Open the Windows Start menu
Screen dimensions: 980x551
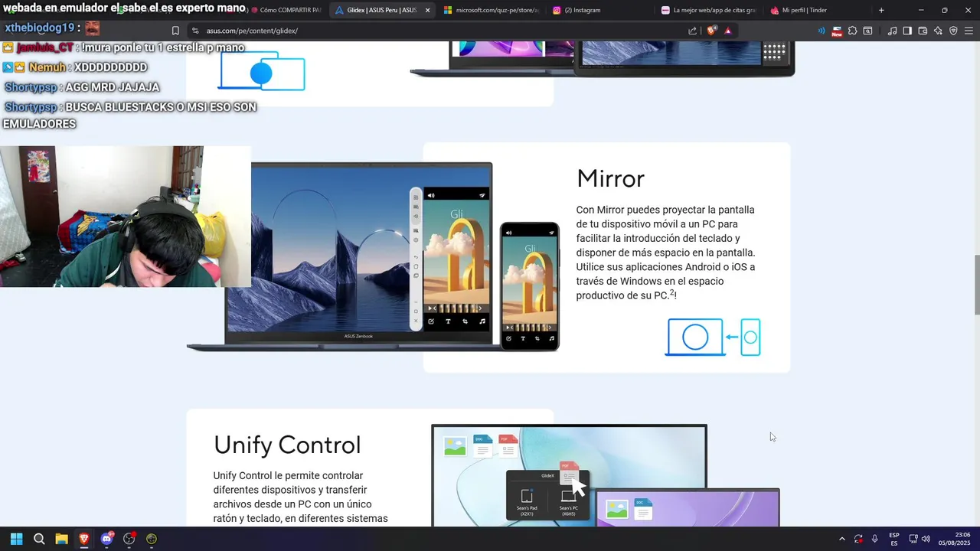click(x=16, y=539)
